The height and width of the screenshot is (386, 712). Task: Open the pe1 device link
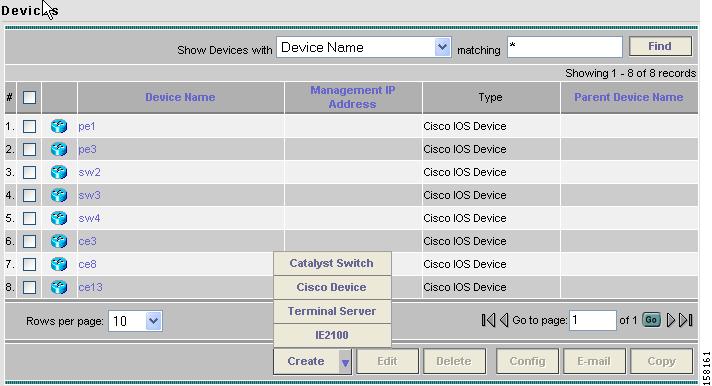(87, 126)
